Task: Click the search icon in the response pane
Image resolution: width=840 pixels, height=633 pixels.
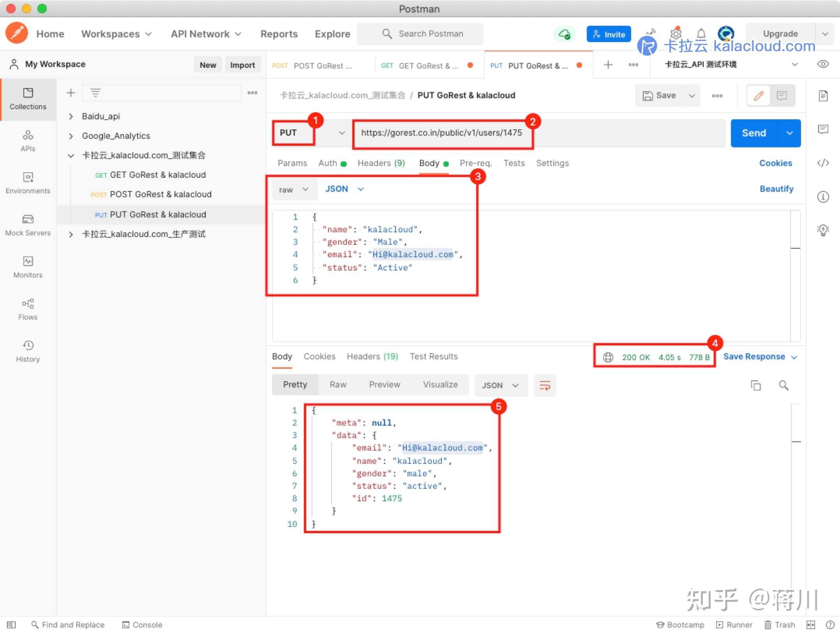Action: 784,385
